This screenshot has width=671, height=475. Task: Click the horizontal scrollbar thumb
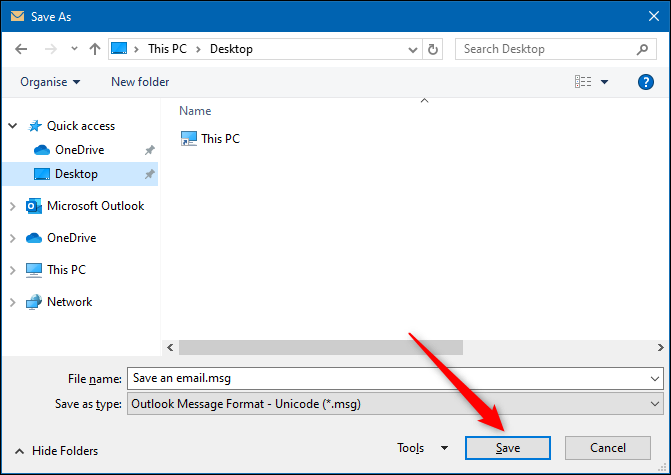(x=321, y=347)
